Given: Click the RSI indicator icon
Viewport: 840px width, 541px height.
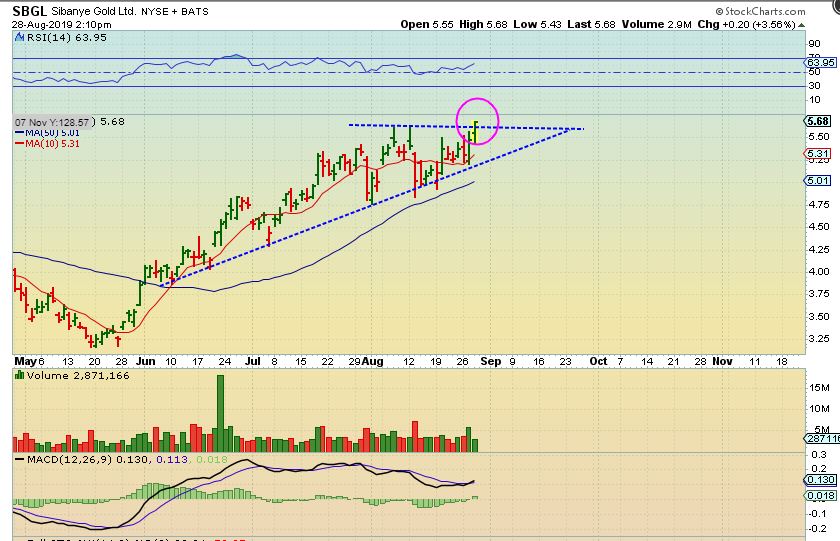Looking at the screenshot, I should [19, 37].
